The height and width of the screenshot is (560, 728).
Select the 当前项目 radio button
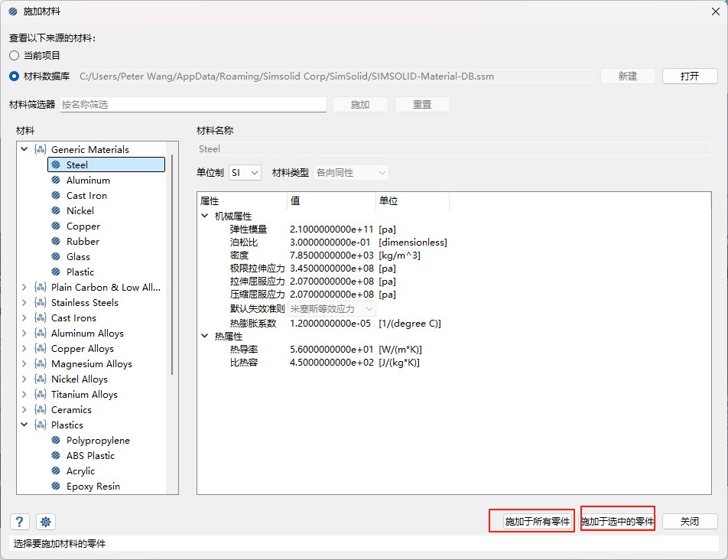click(14, 56)
